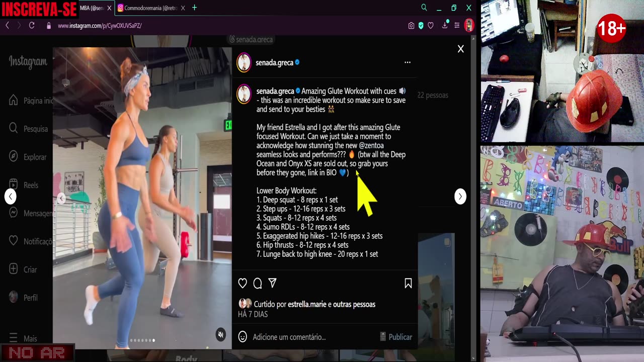The image size is (644, 362).
Task: Show the previous slide in the carousel
Action: [x=61, y=198]
